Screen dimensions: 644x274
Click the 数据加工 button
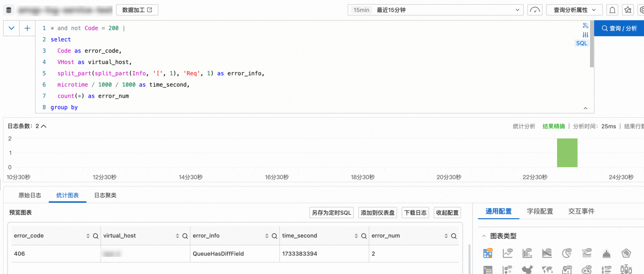(x=137, y=10)
